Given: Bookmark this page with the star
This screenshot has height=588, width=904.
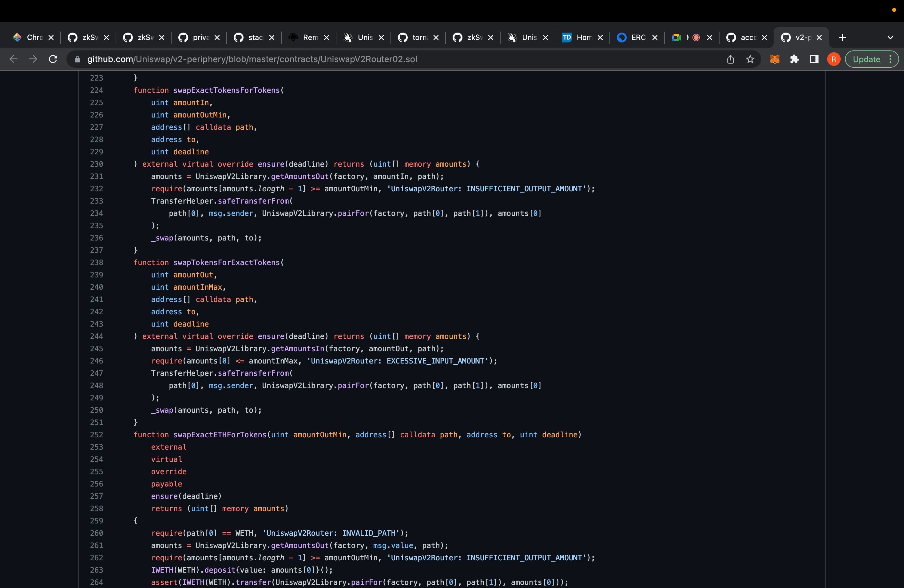Looking at the screenshot, I should click(750, 59).
